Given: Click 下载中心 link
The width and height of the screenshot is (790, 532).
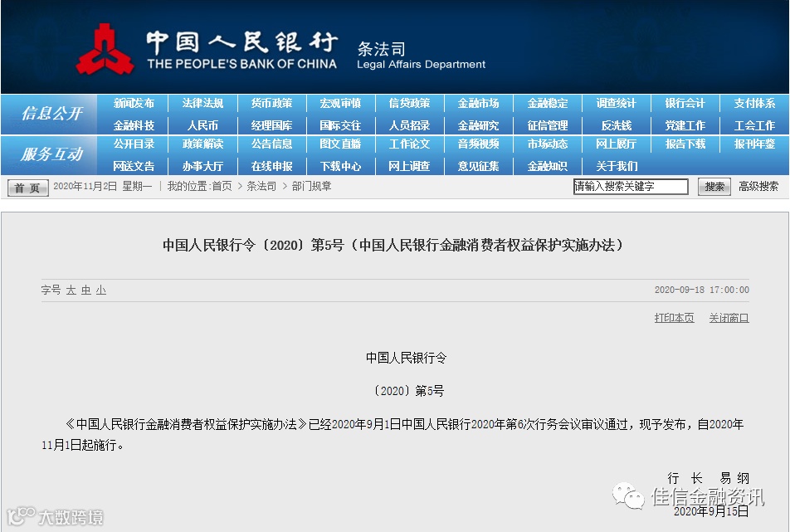Looking at the screenshot, I should [340, 166].
